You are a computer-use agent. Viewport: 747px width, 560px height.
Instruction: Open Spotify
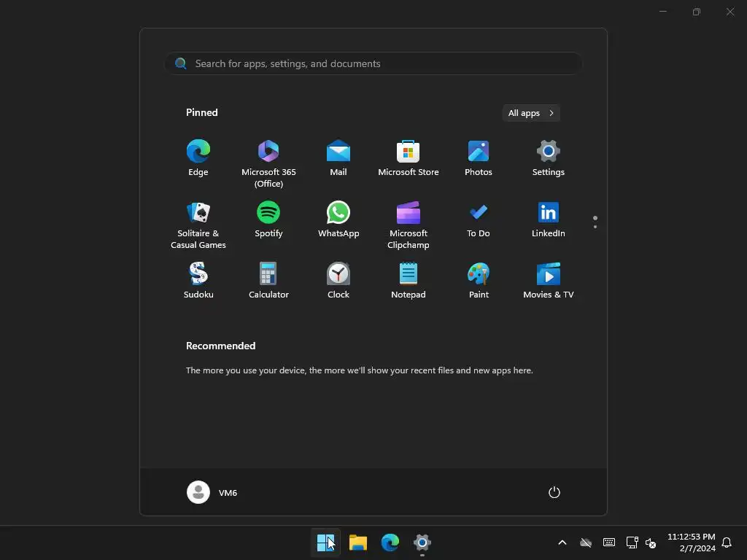(x=268, y=219)
